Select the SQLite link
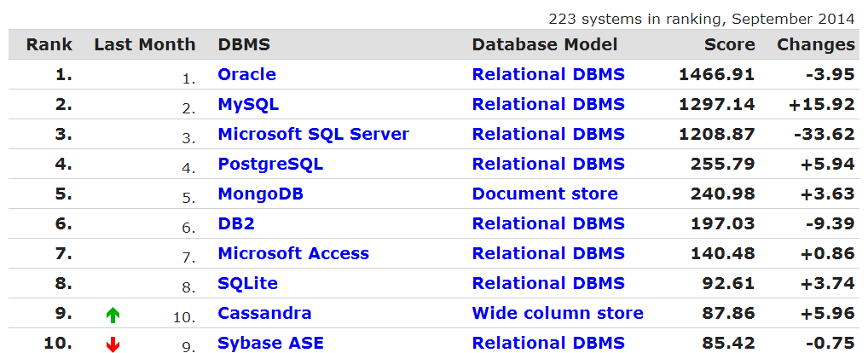868x353 pixels. click(x=247, y=284)
